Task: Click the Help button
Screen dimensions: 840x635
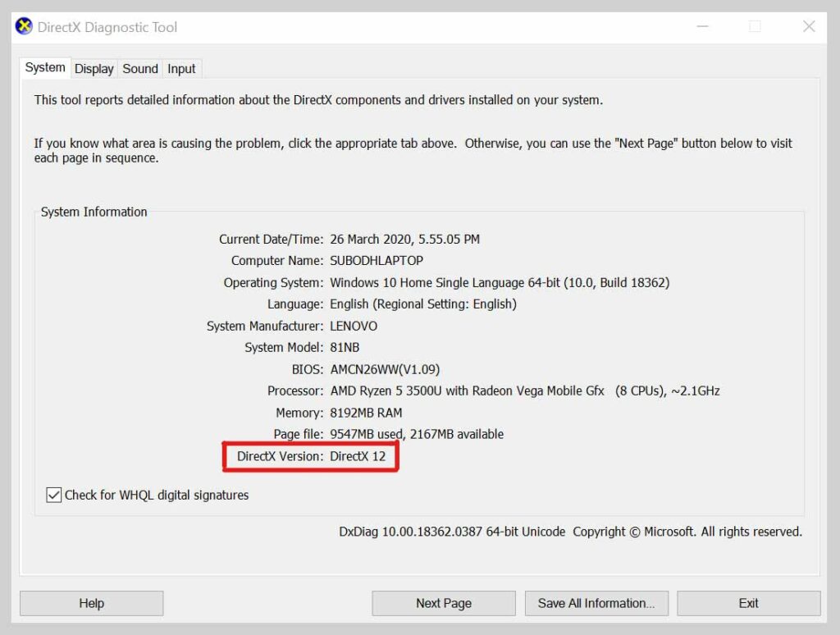Action: tap(91, 603)
